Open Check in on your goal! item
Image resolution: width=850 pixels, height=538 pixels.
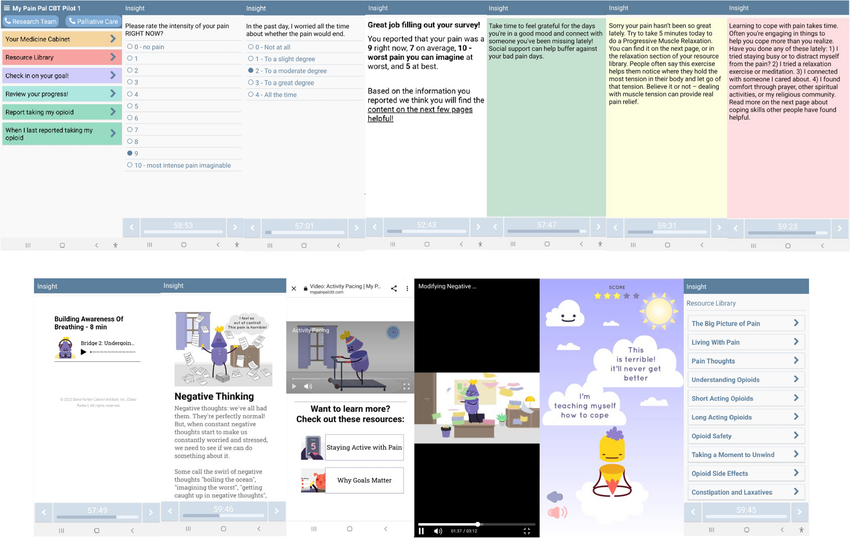pyautogui.click(x=61, y=75)
